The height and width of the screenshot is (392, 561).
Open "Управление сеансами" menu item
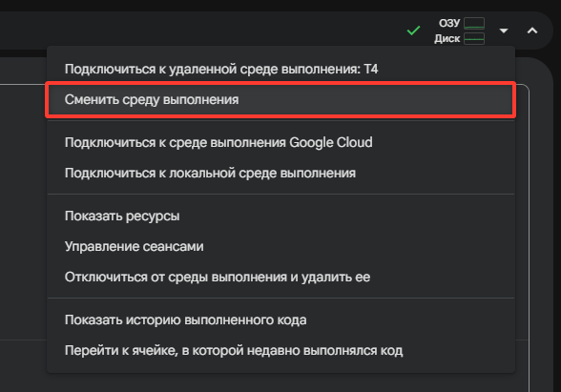[x=280, y=246]
